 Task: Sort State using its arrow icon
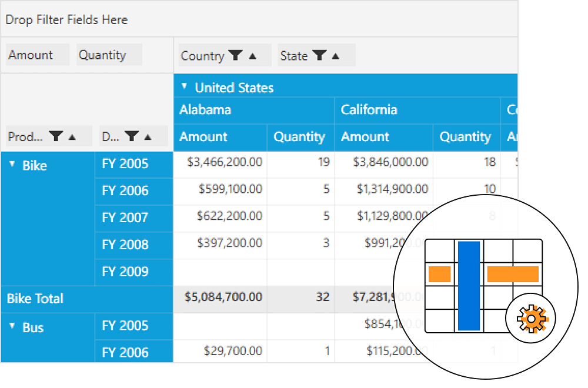336,56
